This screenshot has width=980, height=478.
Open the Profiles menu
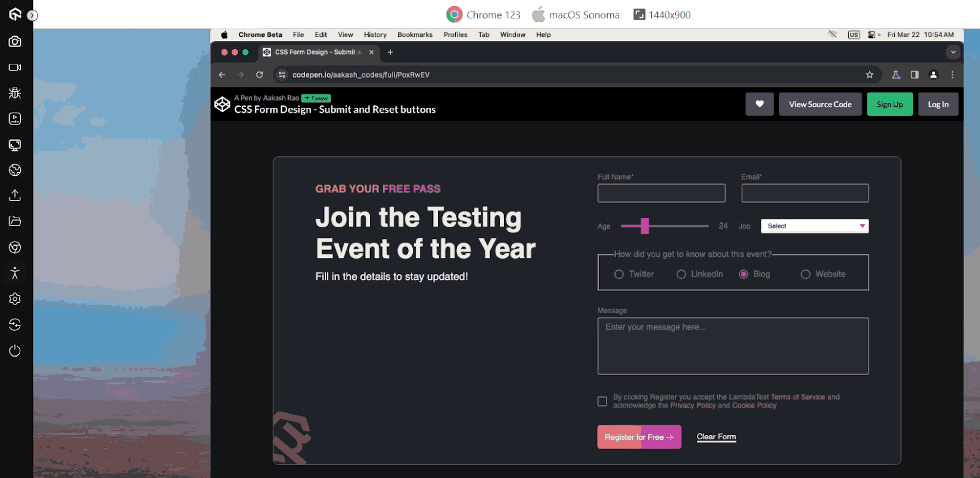(x=455, y=35)
